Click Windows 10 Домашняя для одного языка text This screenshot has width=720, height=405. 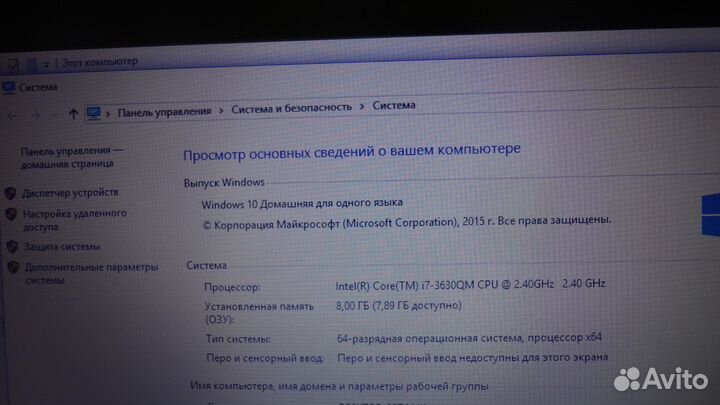(302, 203)
